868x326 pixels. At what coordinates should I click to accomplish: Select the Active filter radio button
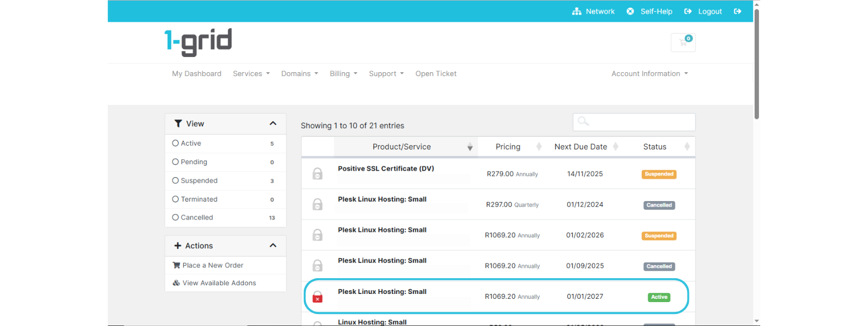click(x=175, y=143)
